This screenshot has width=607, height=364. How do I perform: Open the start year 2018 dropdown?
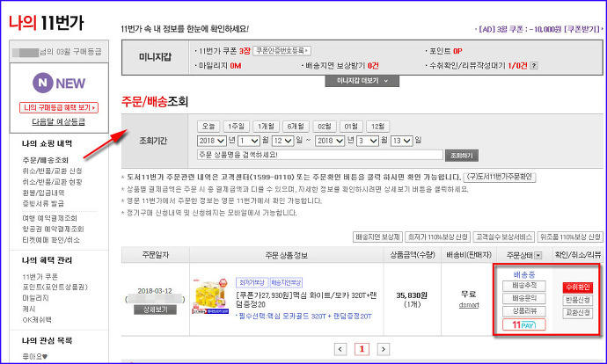tap(211, 141)
